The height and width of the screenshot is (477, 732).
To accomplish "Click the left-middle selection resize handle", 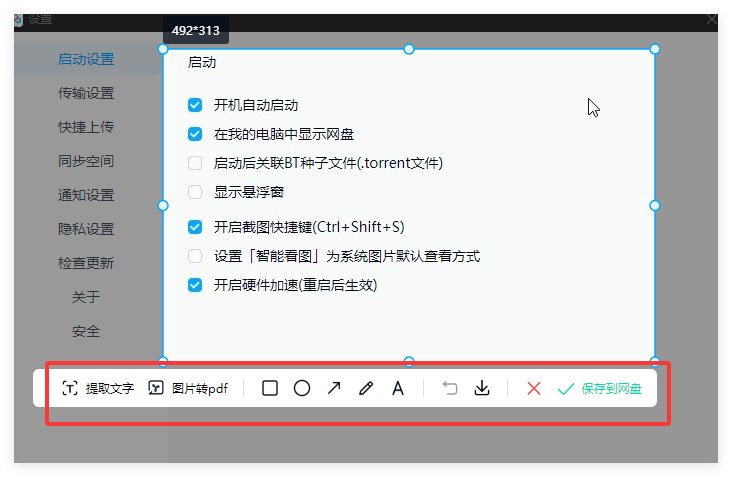I will point(163,205).
